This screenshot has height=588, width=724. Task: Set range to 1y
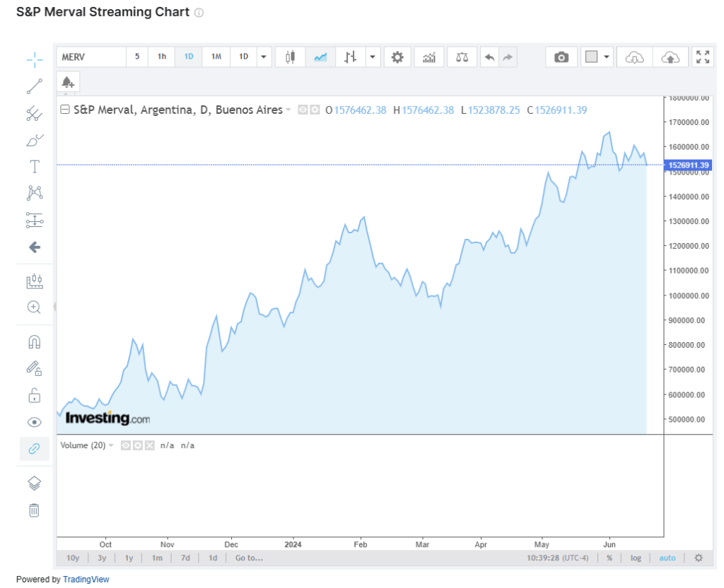point(129,558)
